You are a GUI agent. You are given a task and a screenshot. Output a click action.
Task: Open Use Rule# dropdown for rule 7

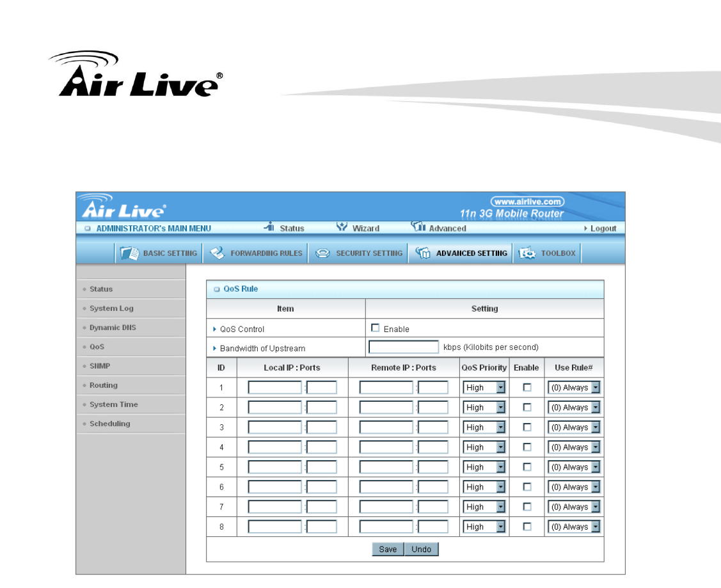click(x=574, y=507)
